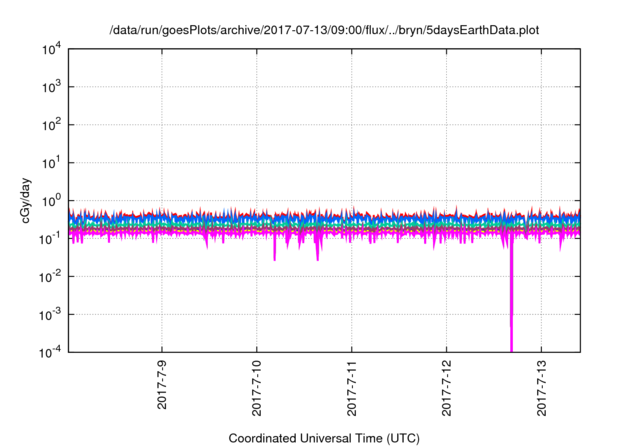
Task: Click the 10^3 y-axis tick label
Action: (x=48, y=87)
